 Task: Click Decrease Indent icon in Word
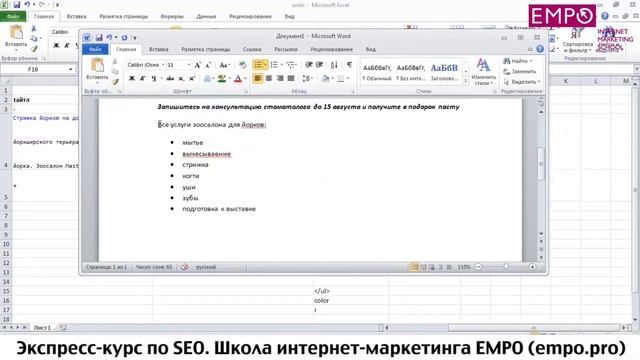[309, 65]
